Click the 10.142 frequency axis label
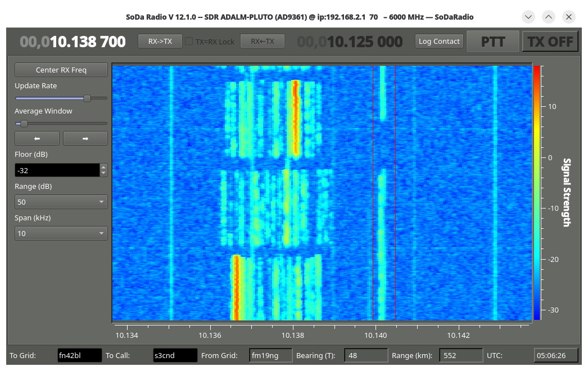 pyautogui.click(x=458, y=336)
